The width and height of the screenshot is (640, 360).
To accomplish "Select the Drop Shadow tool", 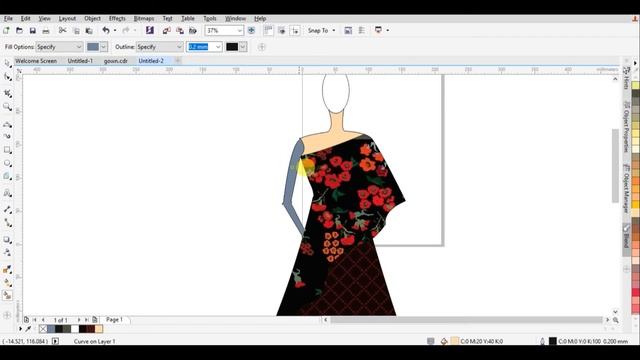I will [x=7, y=240].
